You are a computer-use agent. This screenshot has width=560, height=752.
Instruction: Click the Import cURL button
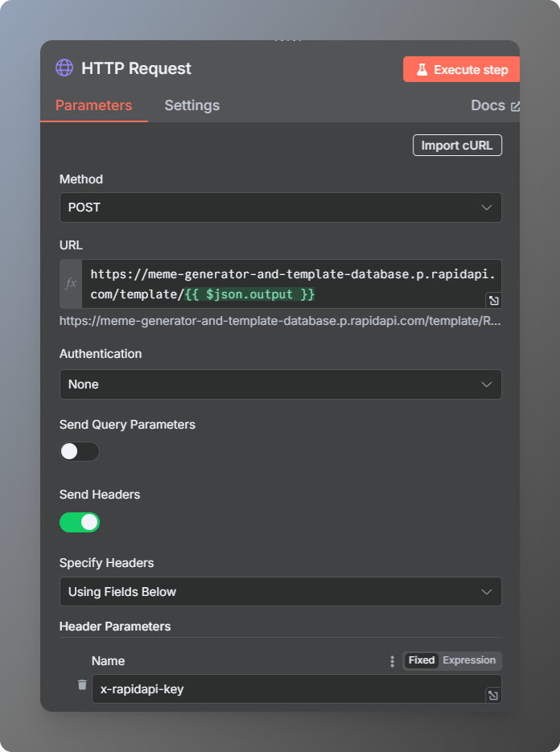[x=457, y=145]
